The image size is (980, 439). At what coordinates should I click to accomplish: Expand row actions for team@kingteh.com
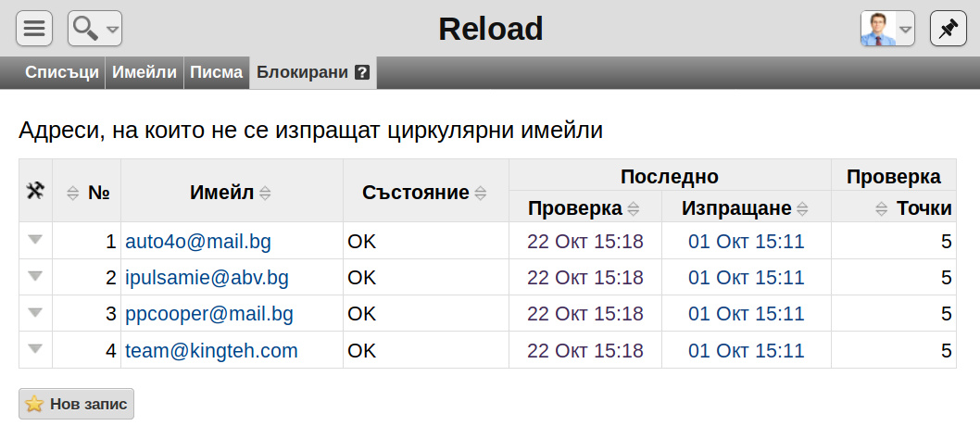click(x=35, y=349)
